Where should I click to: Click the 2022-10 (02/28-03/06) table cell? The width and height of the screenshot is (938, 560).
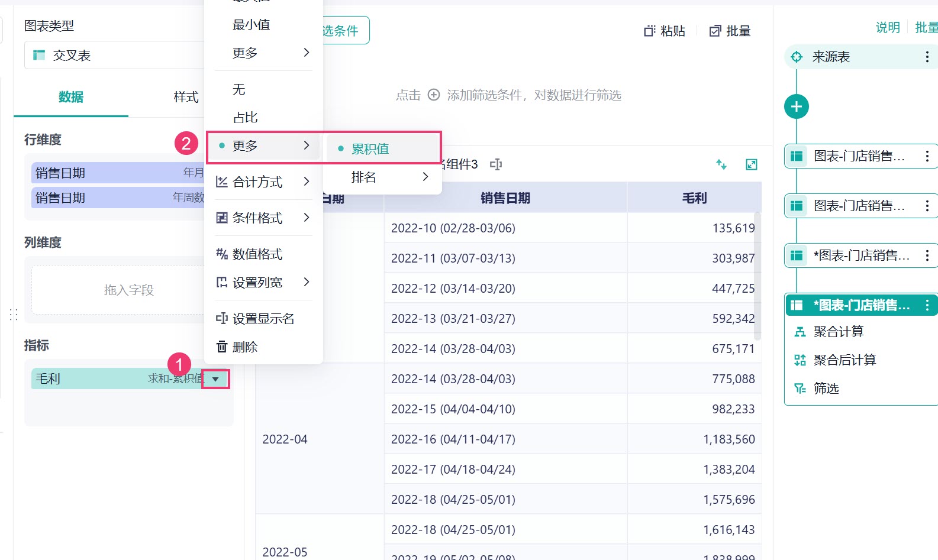coord(505,228)
